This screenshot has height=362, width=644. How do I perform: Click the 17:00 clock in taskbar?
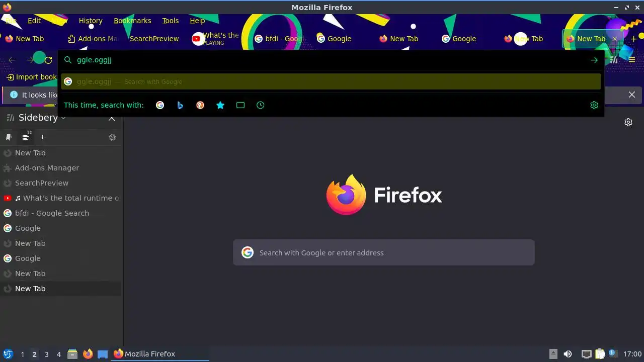(x=632, y=354)
